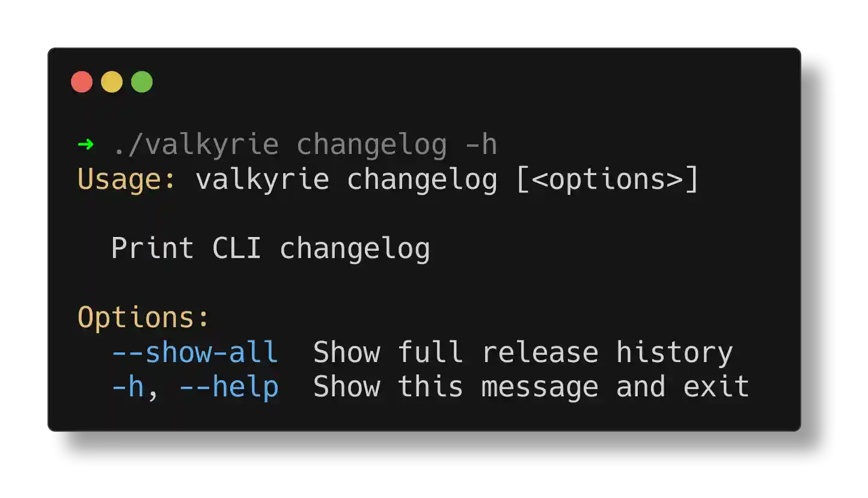The width and height of the screenshot is (868, 498).
Task: Select the yellow "Usage:" label
Action: click(127, 179)
